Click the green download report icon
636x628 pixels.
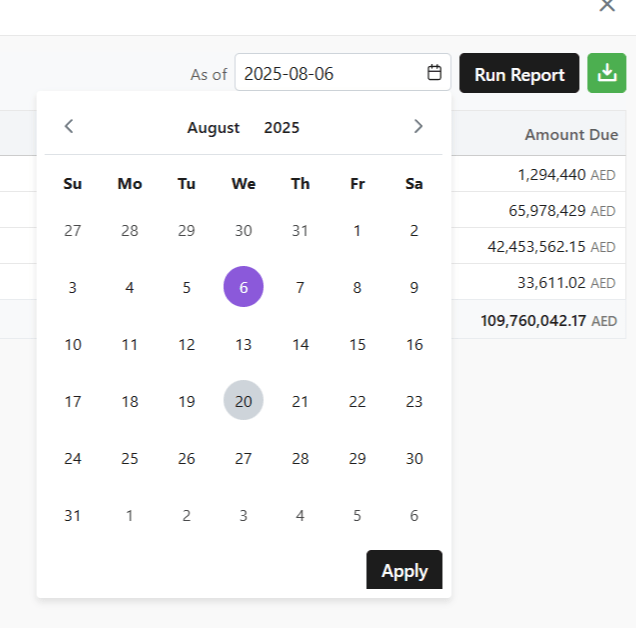coord(606,74)
